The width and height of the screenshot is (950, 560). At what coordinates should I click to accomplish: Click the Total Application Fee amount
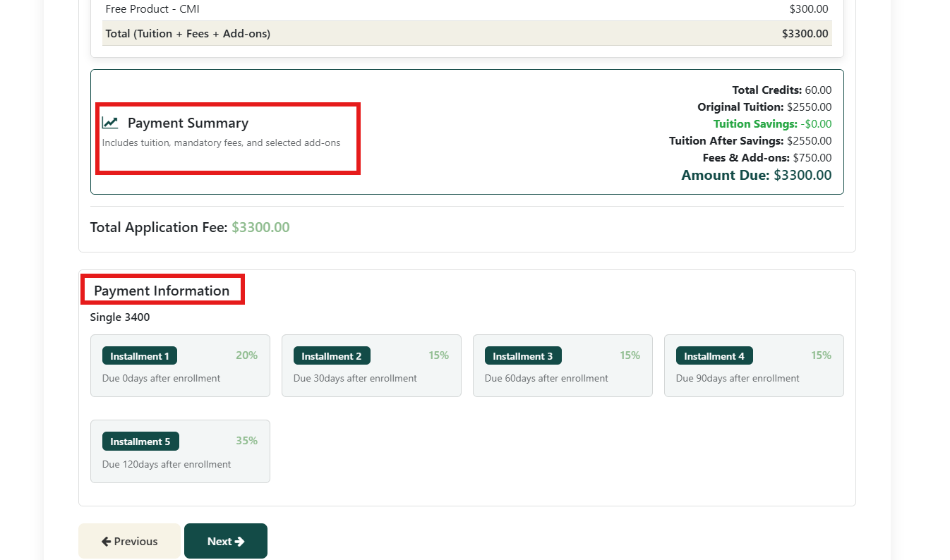coord(260,228)
